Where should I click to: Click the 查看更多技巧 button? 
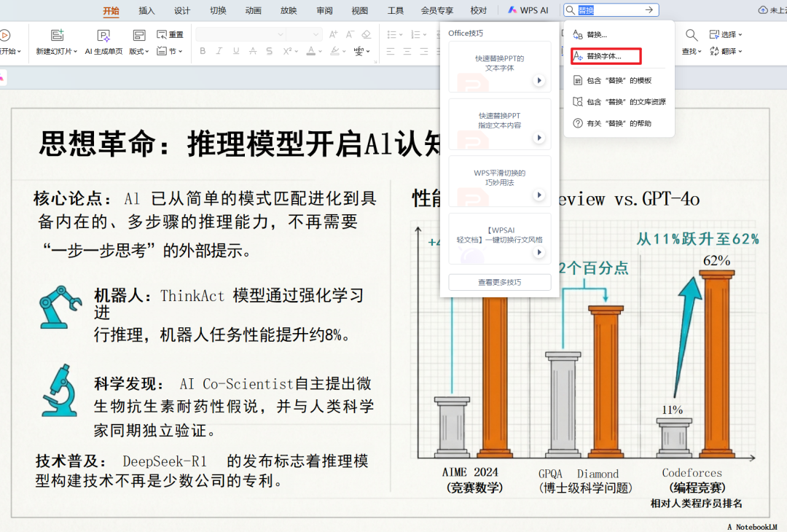point(499,282)
